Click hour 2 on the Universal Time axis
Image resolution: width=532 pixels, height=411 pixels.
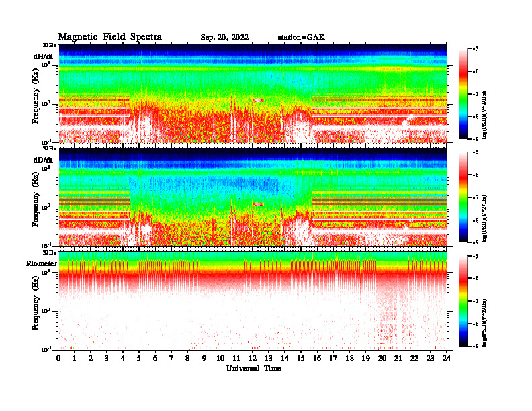coord(91,358)
